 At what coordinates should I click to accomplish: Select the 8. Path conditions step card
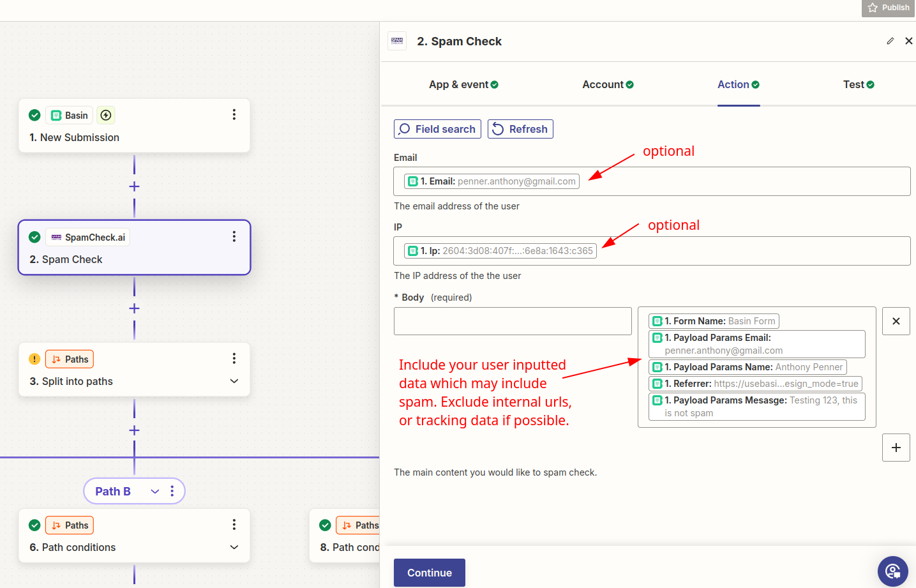[345, 536]
